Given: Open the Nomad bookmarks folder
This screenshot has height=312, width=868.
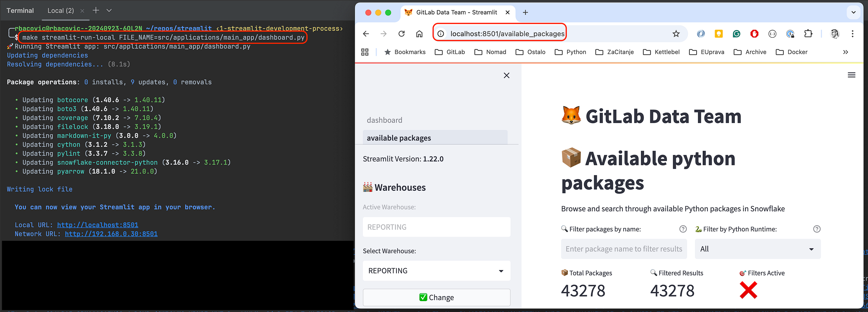Looking at the screenshot, I should click(490, 52).
